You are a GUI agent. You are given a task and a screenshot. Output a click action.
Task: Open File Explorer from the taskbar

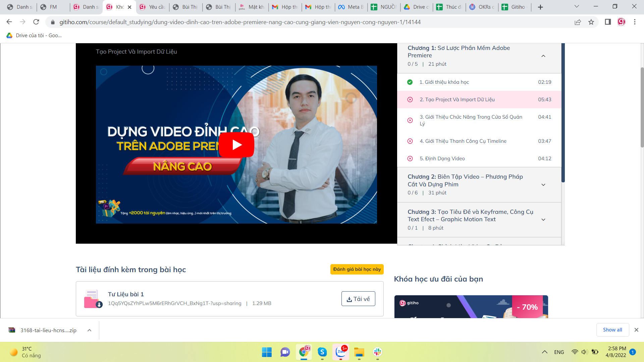(359, 352)
